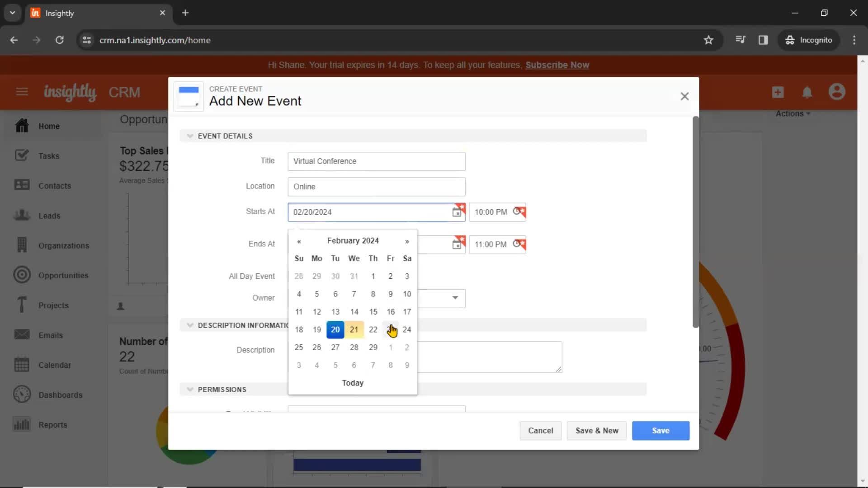Open the Tasks section in sidebar
The height and width of the screenshot is (488, 868).
point(49,155)
